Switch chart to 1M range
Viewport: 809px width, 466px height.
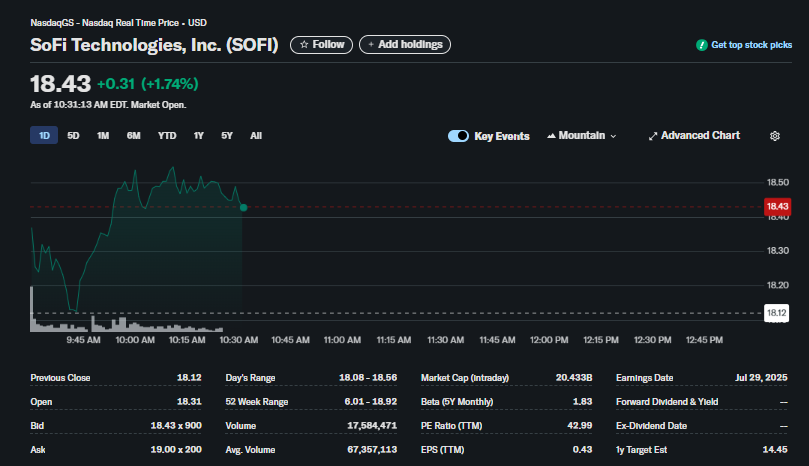coord(103,135)
